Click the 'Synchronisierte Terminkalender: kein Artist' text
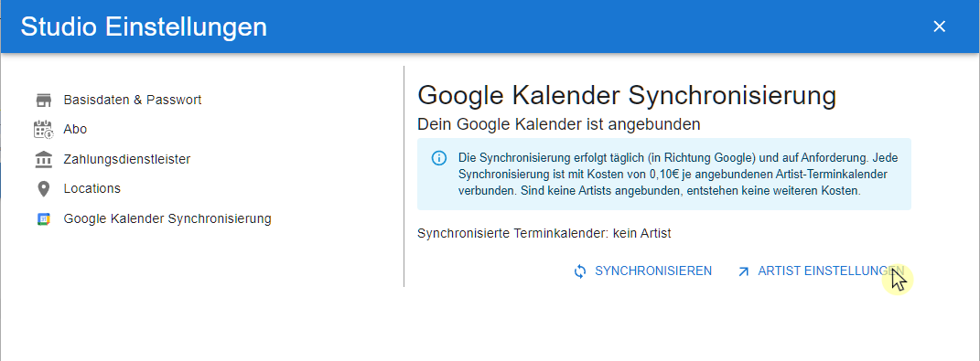 click(x=544, y=234)
